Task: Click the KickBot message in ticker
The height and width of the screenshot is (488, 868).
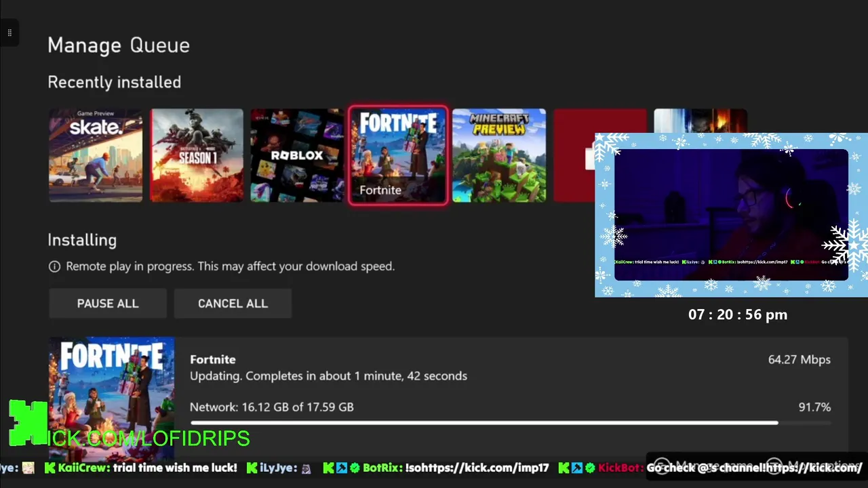Action: pyautogui.click(x=710, y=468)
